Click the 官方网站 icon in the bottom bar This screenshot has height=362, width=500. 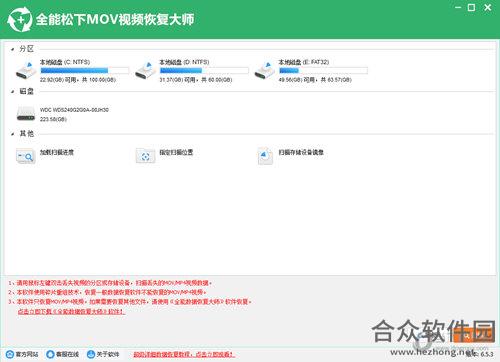pos(10,354)
